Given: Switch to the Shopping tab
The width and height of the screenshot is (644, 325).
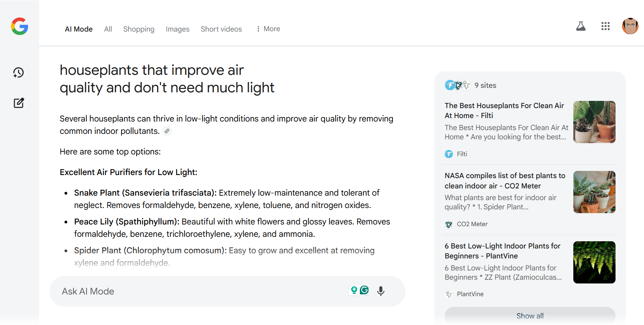Looking at the screenshot, I should pyautogui.click(x=139, y=29).
